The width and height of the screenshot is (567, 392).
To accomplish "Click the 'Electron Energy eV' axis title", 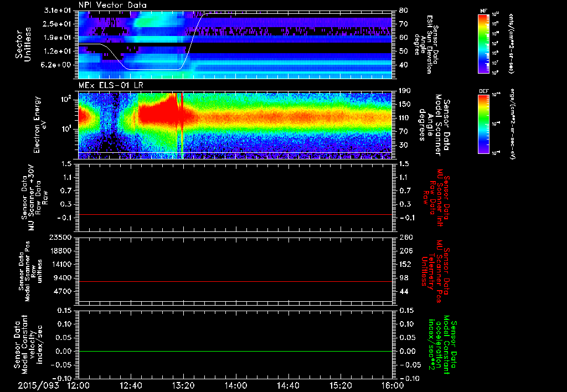I will [x=41, y=125].
